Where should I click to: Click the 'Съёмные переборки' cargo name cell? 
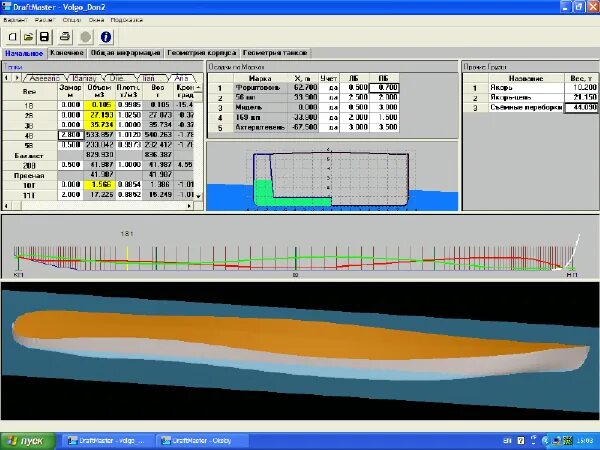point(526,108)
